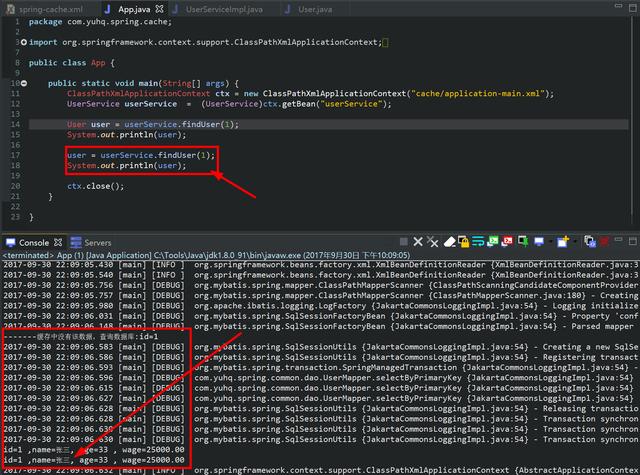Viewport: 640px width, 475px height.
Task: Click the '22:09:06.593' SpringManagedTransaction log line
Action: [x=320, y=367]
